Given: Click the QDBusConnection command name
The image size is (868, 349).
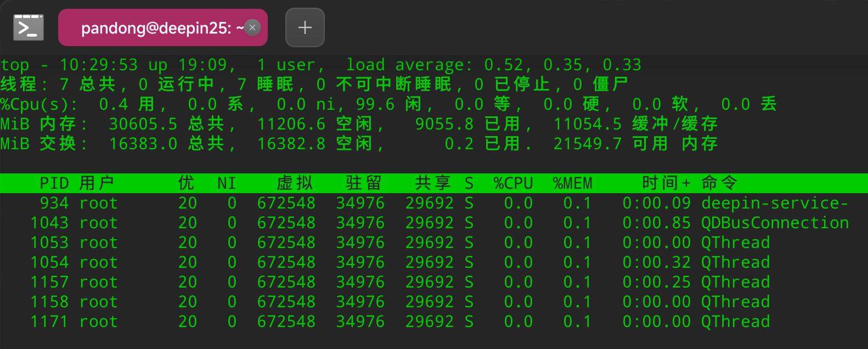Looking at the screenshot, I should click(x=775, y=223).
